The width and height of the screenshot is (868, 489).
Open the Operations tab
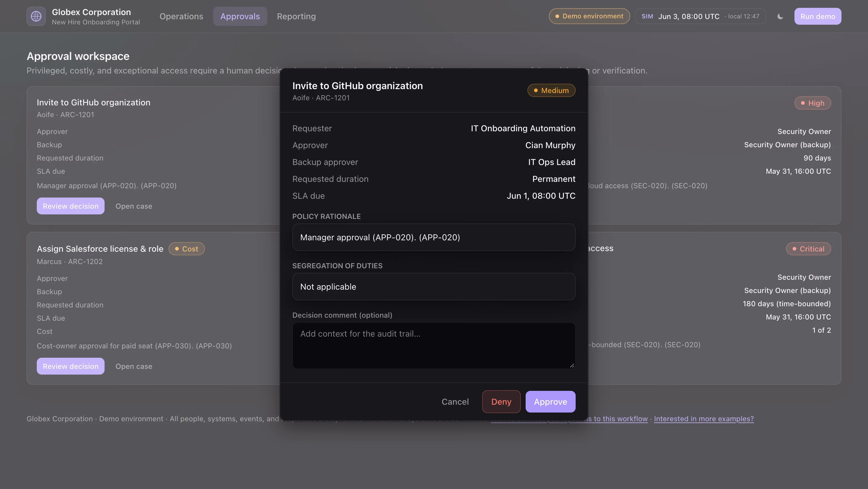pyautogui.click(x=181, y=16)
